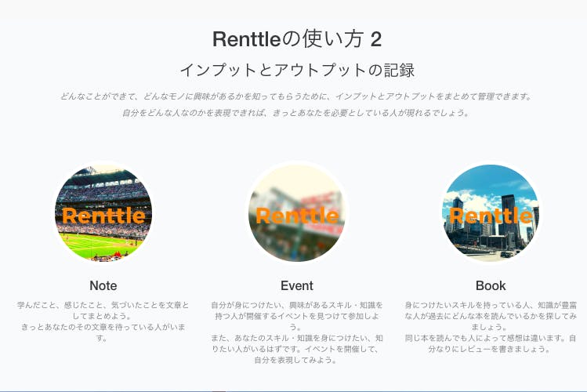The height and width of the screenshot is (392, 587).
Task: Click orange Renttle logo on skyline photo
Action: [491, 216]
